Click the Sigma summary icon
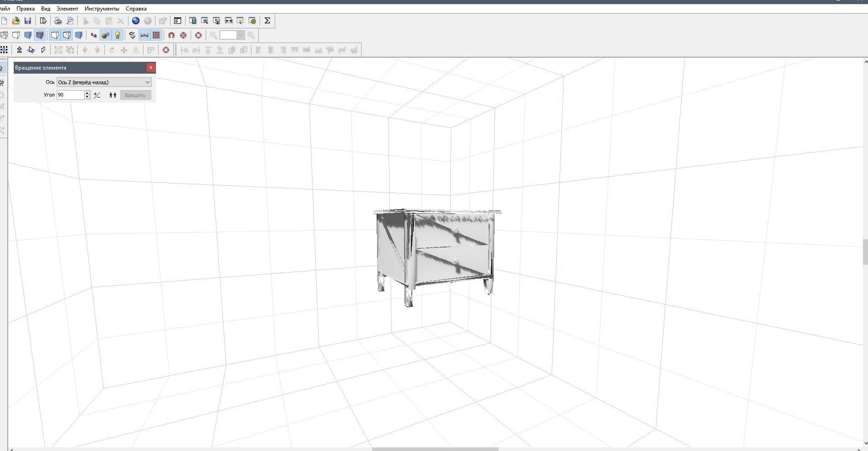This screenshot has height=451, width=868. [x=267, y=21]
